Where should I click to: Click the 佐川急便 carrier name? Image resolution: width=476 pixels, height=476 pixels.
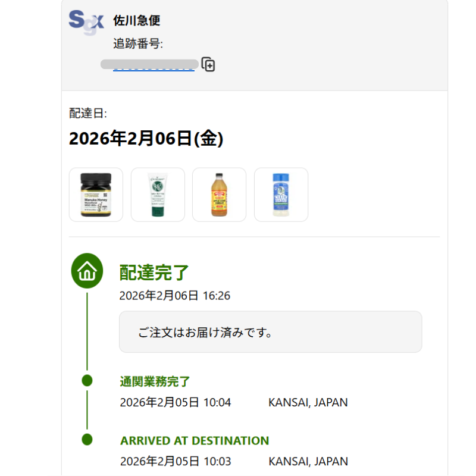[137, 21]
